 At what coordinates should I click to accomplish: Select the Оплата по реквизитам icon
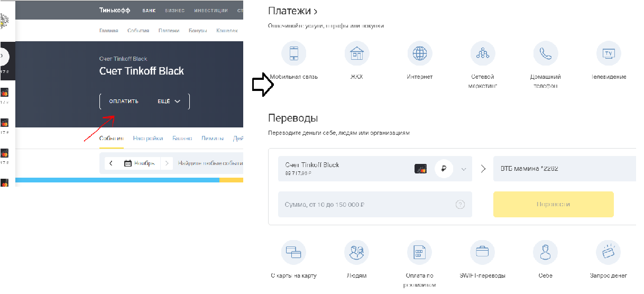click(x=420, y=252)
